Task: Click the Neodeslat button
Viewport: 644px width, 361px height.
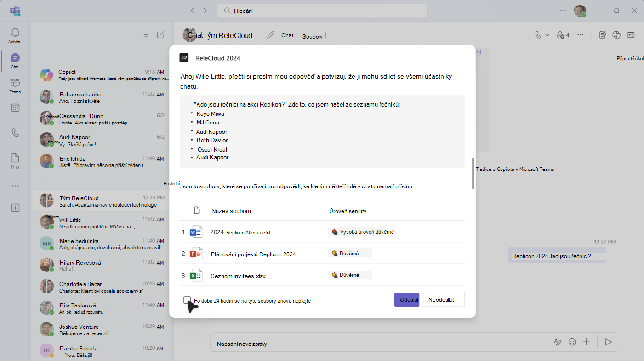Action: pyautogui.click(x=444, y=300)
